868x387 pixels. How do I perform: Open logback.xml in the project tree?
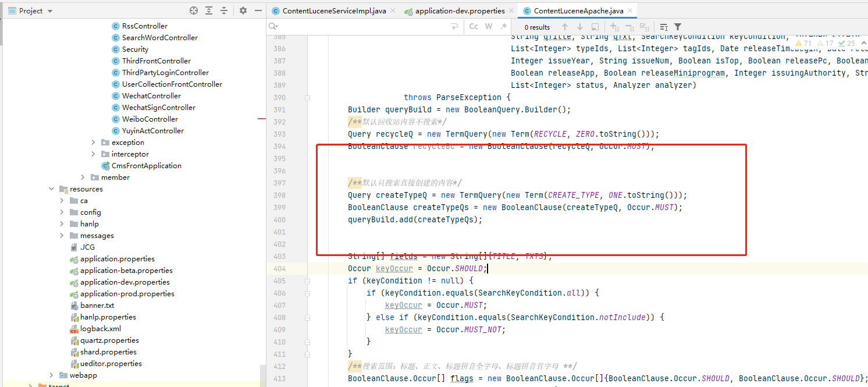point(100,329)
